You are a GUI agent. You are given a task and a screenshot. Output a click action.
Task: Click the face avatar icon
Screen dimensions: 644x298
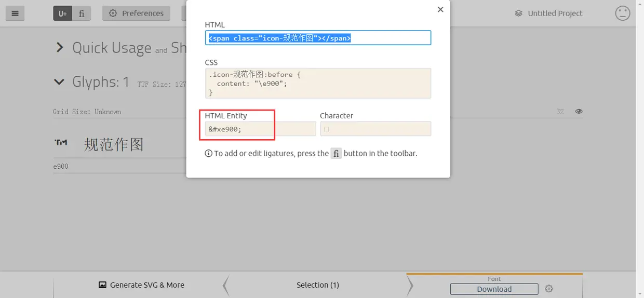pyautogui.click(x=622, y=13)
